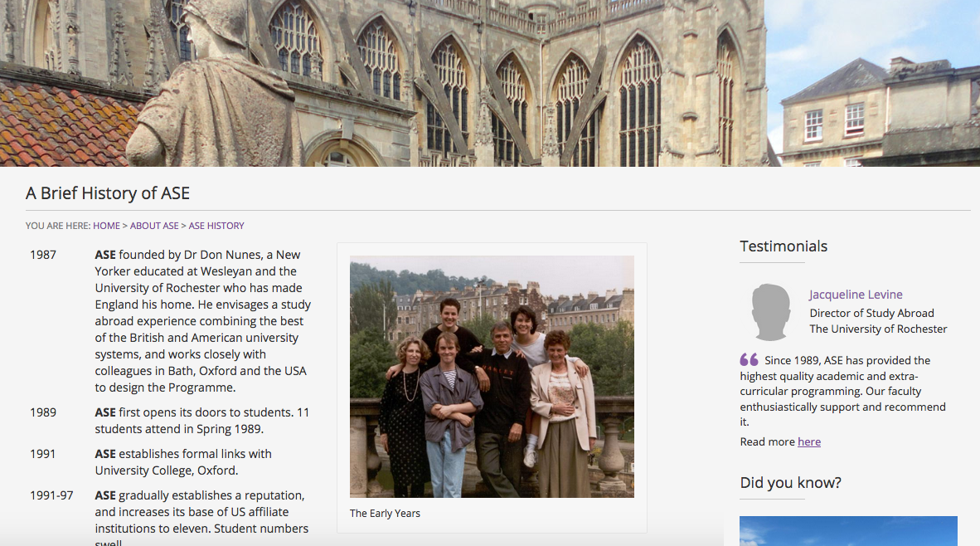Open Jacqueline Levine's testimonial name link

coord(856,295)
